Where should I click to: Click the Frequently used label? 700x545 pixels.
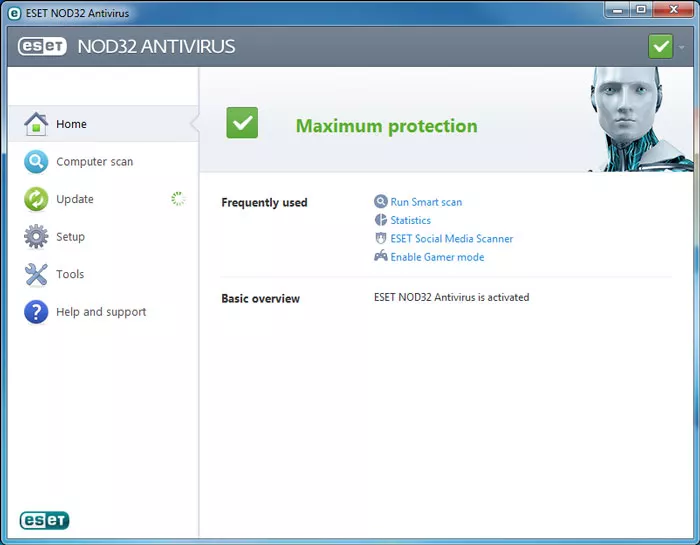pyautogui.click(x=264, y=203)
